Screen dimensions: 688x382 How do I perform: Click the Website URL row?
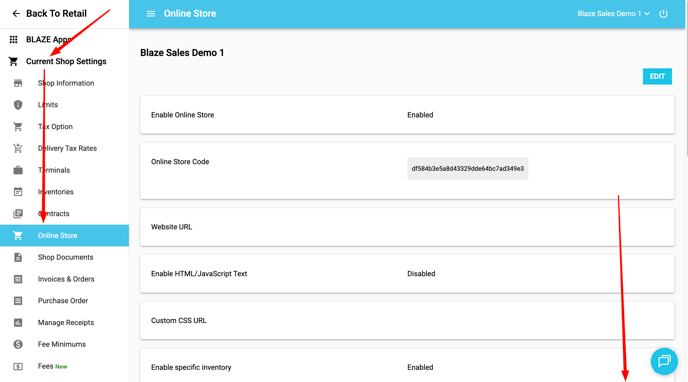tap(407, 227)
